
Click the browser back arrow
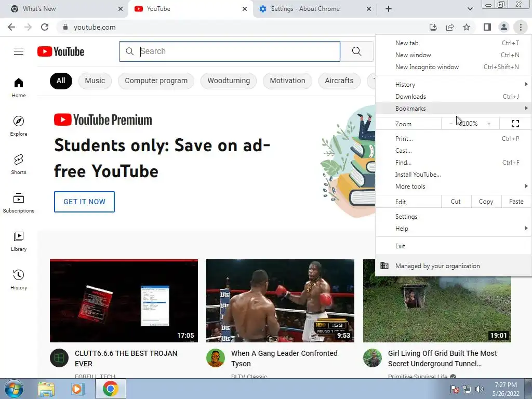click(11, 27)
